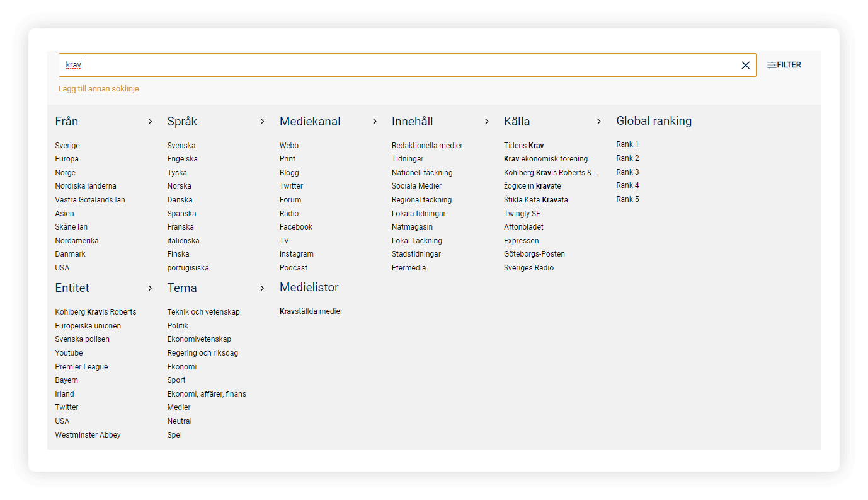Expand the Tema category chevron

pos(262,288)
